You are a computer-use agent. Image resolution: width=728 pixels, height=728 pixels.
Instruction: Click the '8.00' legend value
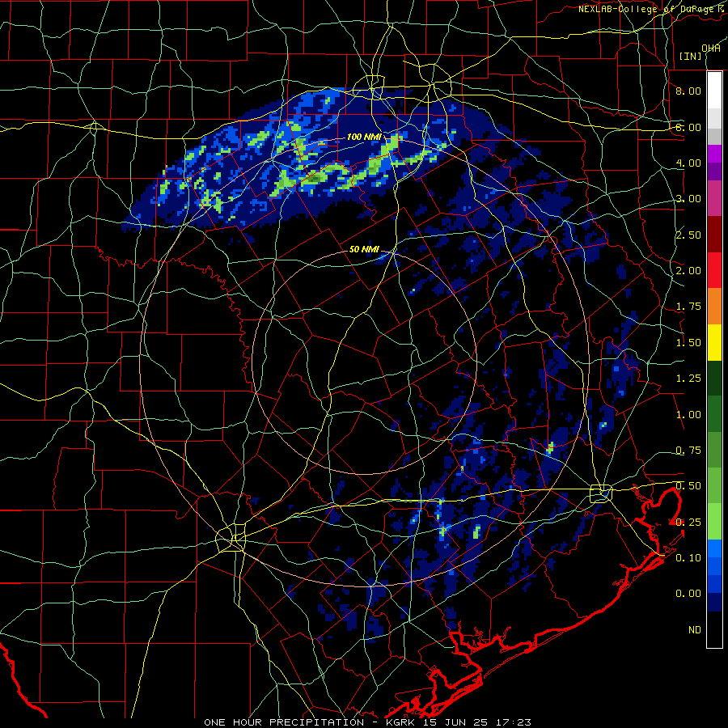[688, 91]
